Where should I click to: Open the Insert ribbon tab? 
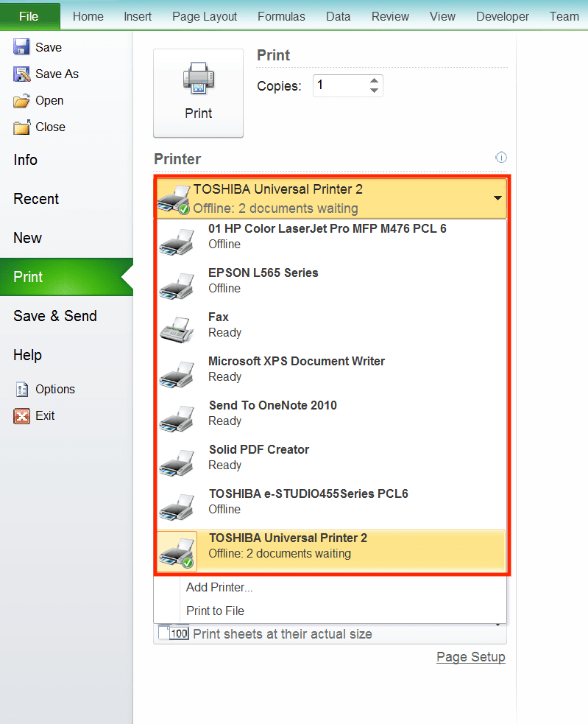click(138, 16)
